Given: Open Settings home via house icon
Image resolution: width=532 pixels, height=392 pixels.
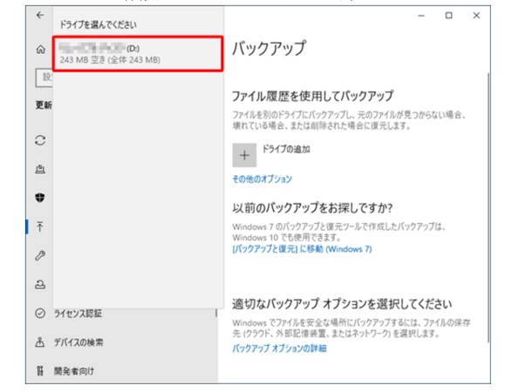Looking at the screenshot, I should coord(40,50).
